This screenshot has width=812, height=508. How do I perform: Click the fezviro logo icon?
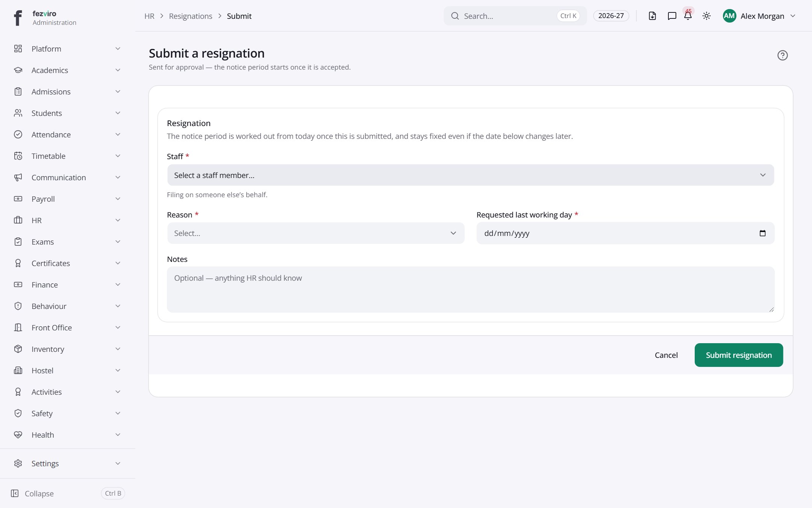pyautogui.click(x=18, y=18)
